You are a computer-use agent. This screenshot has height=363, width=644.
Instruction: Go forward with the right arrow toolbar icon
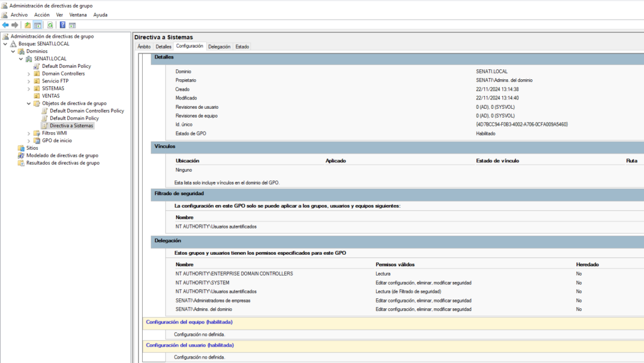[15, 25]
